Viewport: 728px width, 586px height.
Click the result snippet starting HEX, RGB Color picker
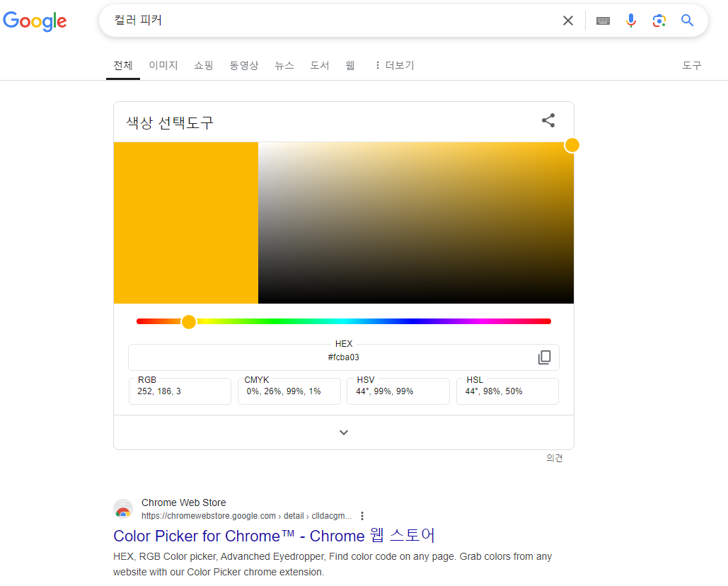[x=333, y=564]
